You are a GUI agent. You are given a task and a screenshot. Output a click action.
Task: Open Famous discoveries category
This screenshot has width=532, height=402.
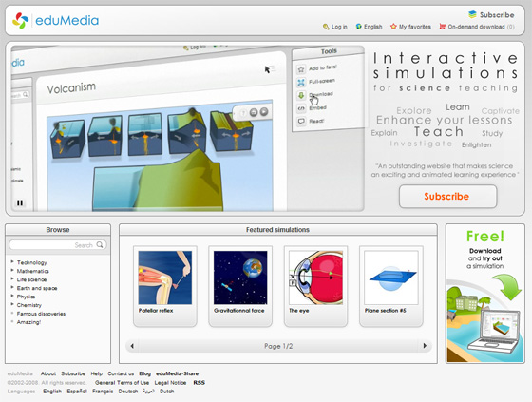point(41,314)
